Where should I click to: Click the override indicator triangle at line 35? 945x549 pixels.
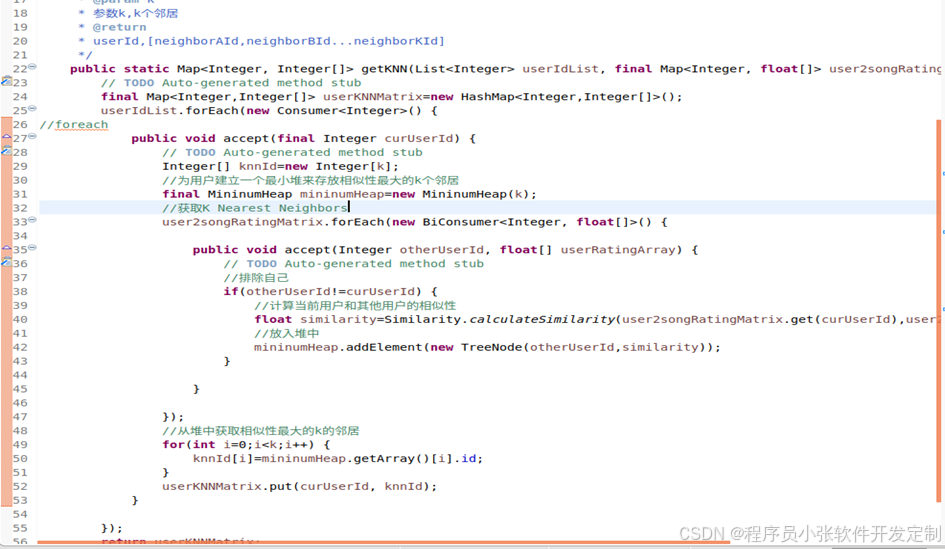[x=6, y=248]
